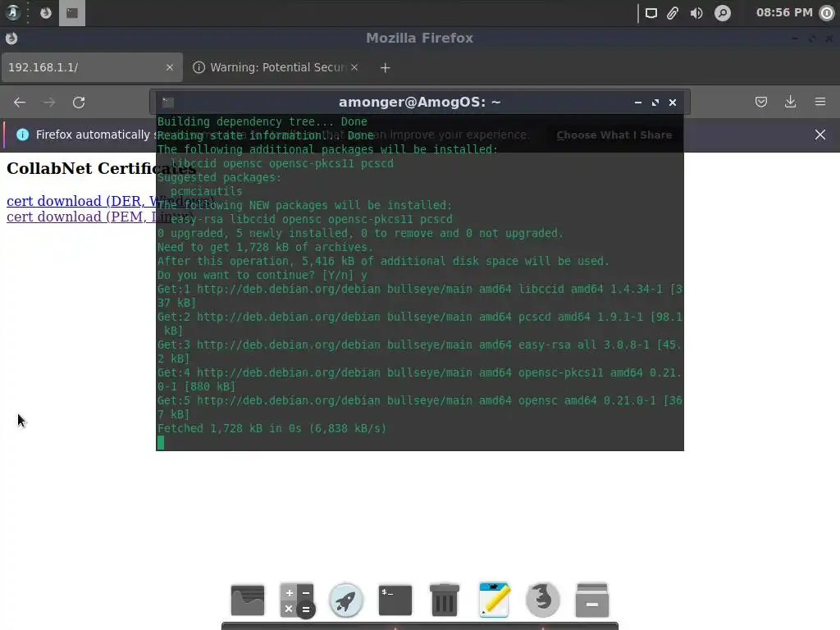Open Firefox downloads panel
Image resolution: width=840 pixels, height=630 pixels.
click(790, 102)
